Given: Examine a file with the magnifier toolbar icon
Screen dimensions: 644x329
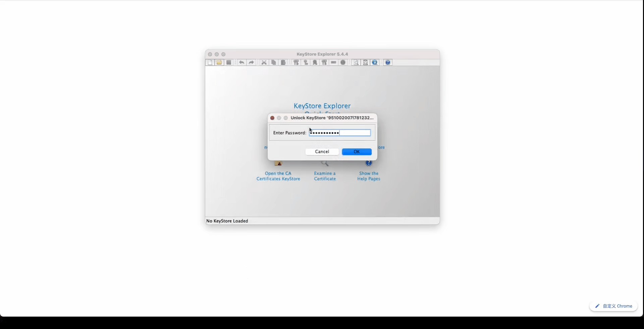Looking at the screenshot, I should 356,63.
